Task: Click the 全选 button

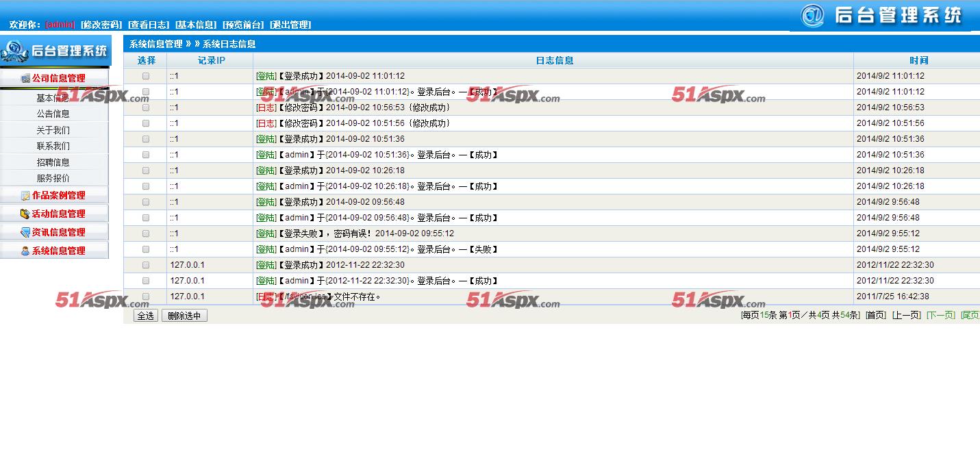Action: pos(146,316)
